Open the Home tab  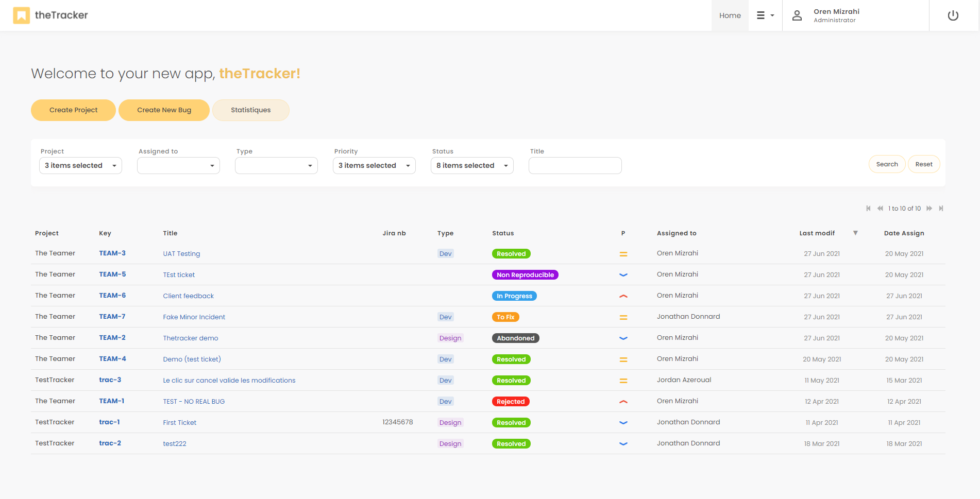(x=730, y=15)
